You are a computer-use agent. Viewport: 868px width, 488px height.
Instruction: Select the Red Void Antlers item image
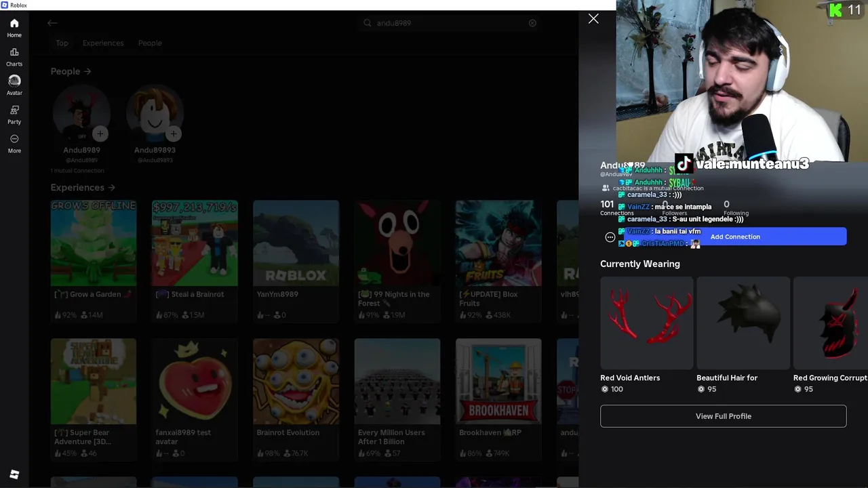point(646,323)
